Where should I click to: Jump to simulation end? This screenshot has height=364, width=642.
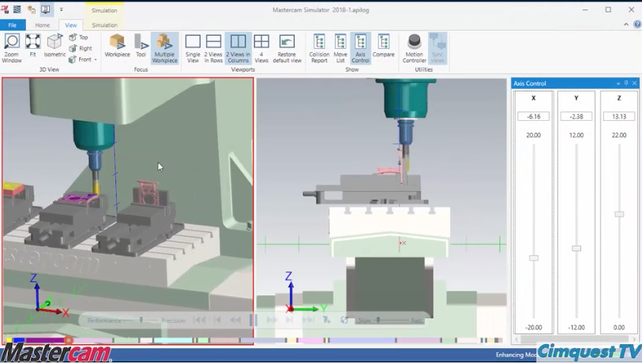[308, 321]
